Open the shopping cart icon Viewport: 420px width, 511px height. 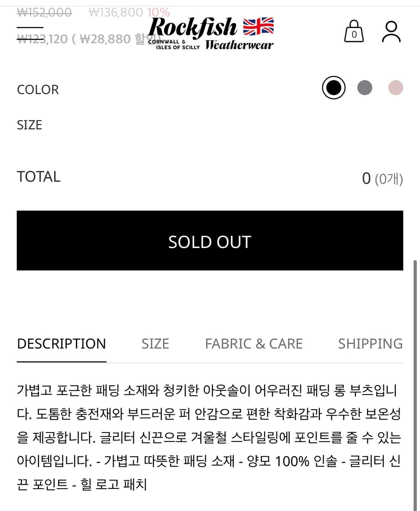click(354, 31)
